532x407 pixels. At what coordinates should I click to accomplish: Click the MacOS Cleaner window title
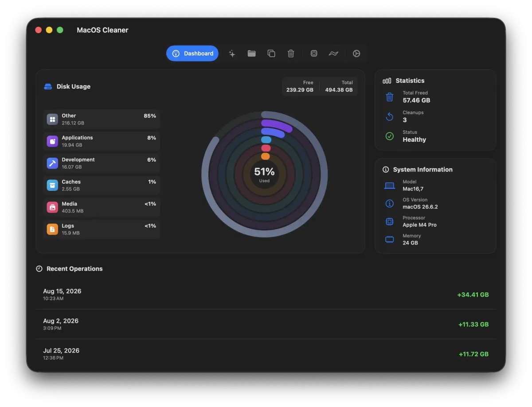coord(102,30)
